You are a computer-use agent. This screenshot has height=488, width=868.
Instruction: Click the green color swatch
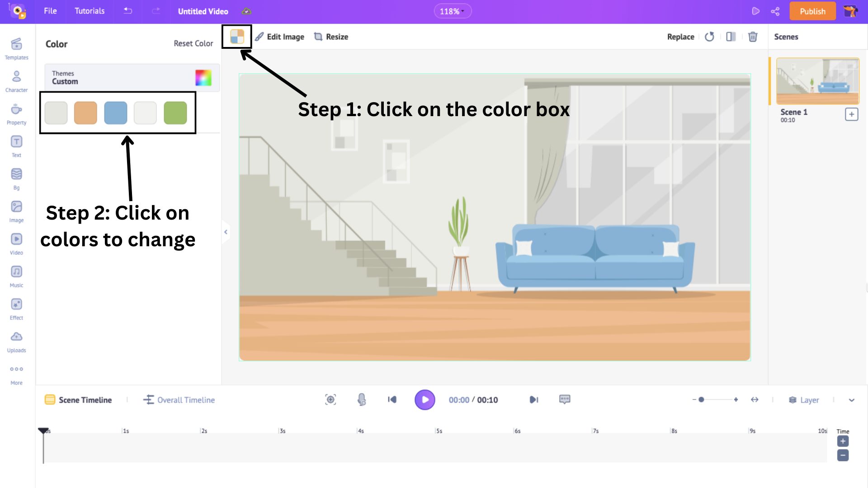click(x=175, y=113)
